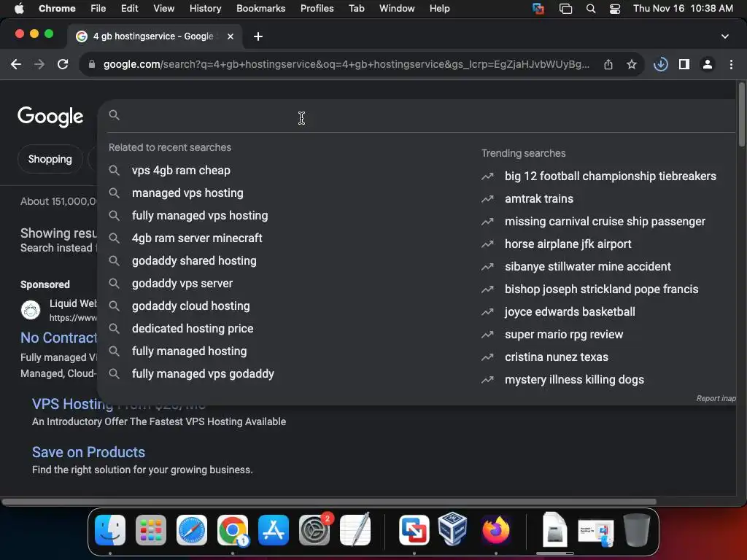Open the Trash in the Dock
Image resolution: width=747 pixels, height=560 pixels.
[x=637, y=530]
